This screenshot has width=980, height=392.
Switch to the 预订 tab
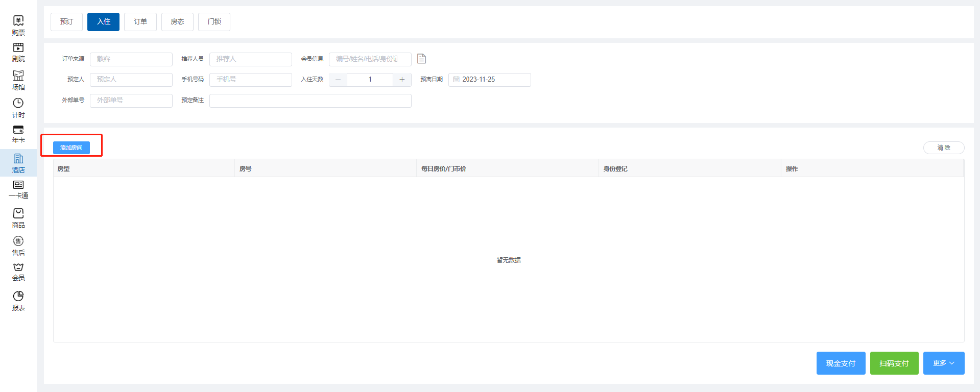66,22
